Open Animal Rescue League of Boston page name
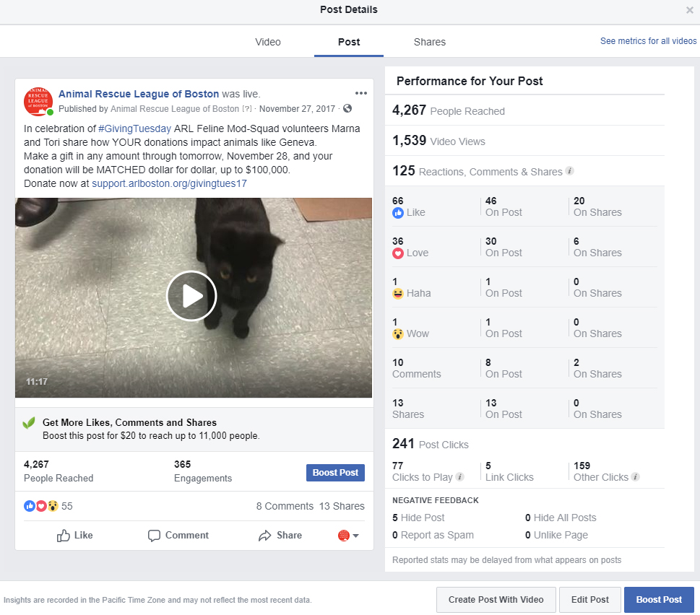Image resolution: width=700 pixels, height=615 pixels. point(139,94)
